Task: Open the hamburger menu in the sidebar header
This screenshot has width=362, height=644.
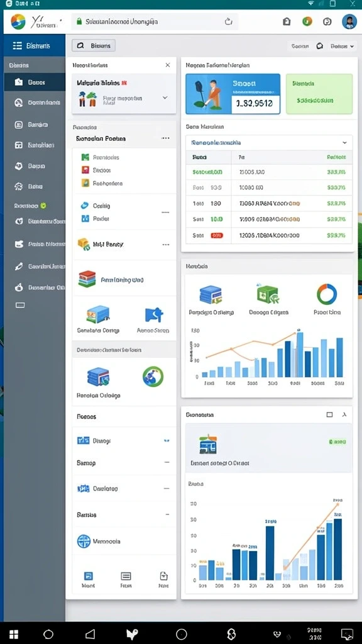Action: [x=17, y=45]
